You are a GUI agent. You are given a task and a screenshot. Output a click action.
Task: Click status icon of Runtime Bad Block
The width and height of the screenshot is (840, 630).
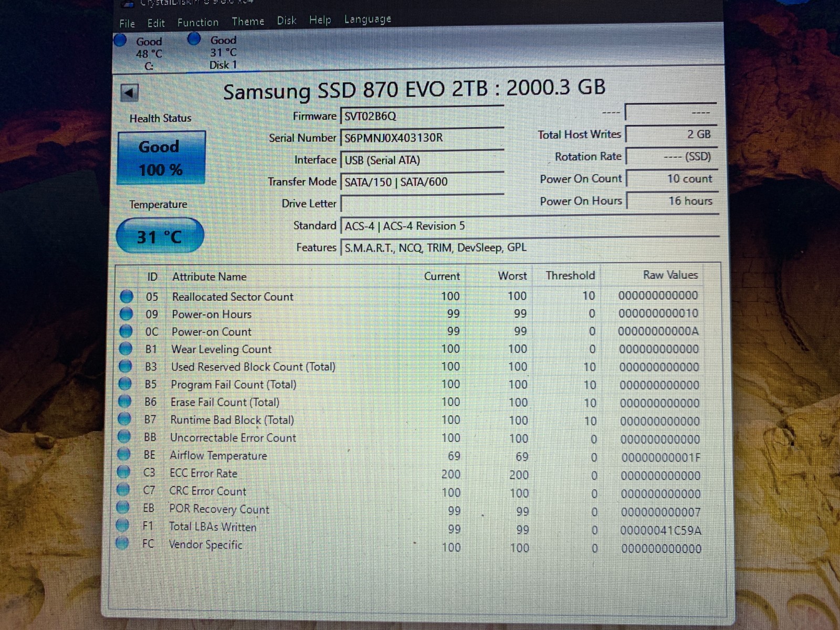pyautogui.click(x=124, y=419)
